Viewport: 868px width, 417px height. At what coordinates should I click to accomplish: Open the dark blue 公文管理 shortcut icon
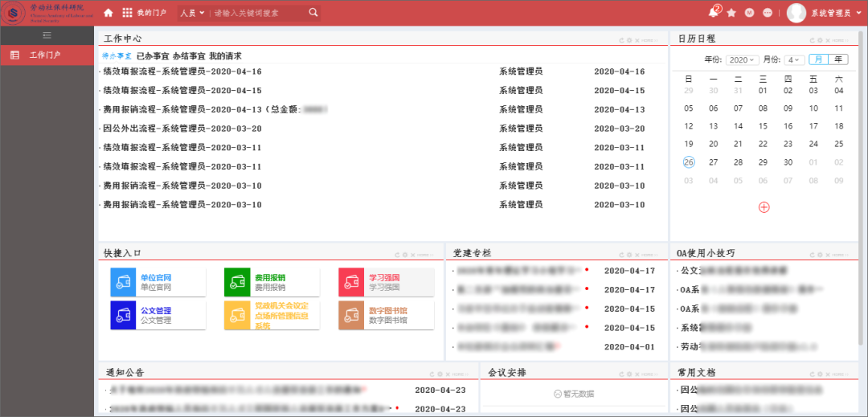click(x=124, y=315)
